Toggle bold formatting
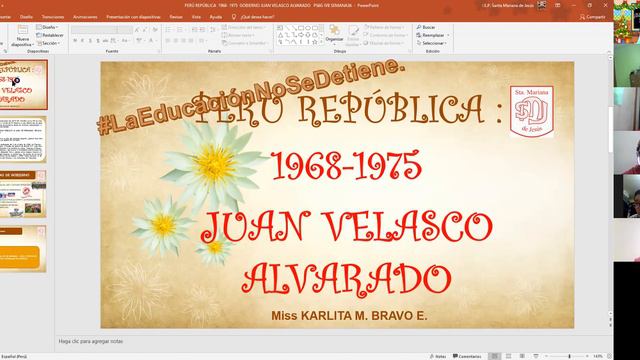The width and height of the screenshot is (640, 360). (x=75, y=40)
